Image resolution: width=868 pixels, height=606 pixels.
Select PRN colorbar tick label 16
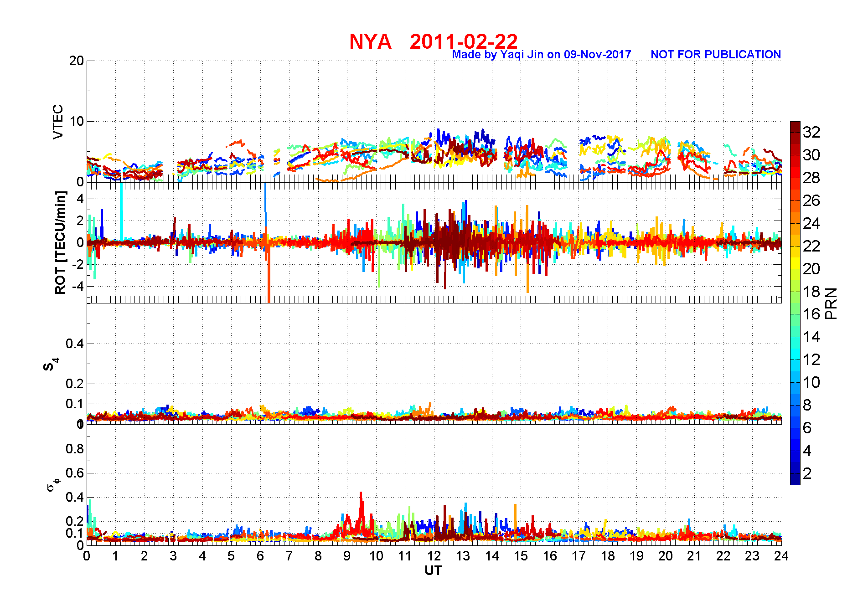click(811, 314)
